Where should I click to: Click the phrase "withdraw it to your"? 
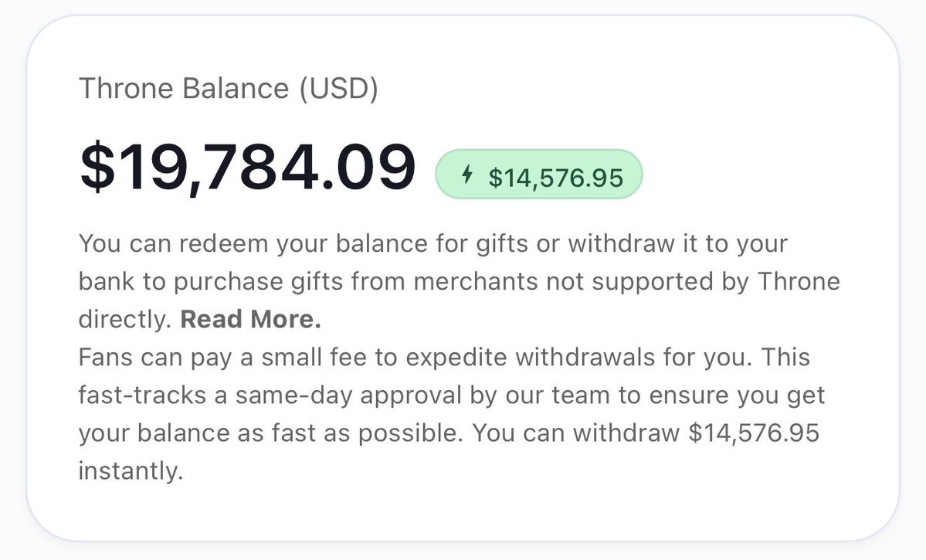coord(678,243)
